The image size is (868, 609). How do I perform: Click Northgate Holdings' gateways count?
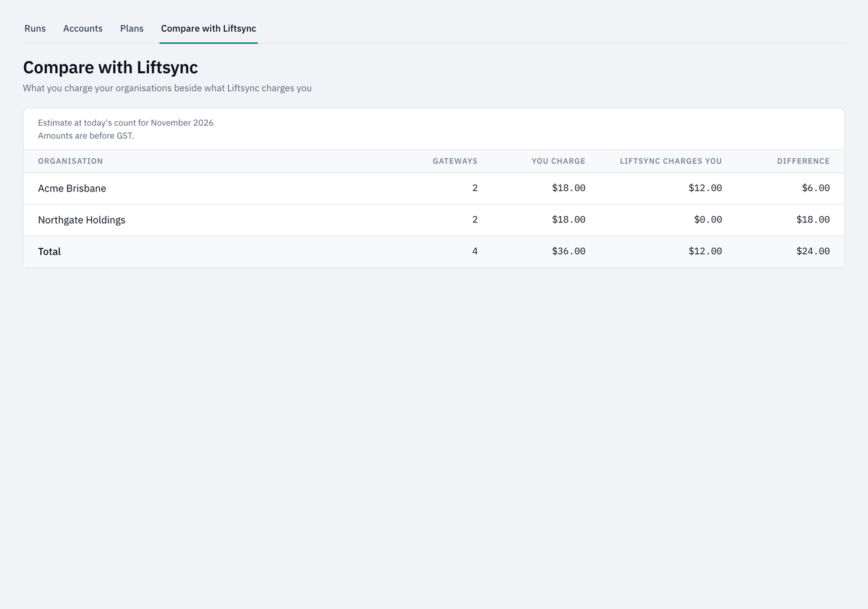point(475,219)
